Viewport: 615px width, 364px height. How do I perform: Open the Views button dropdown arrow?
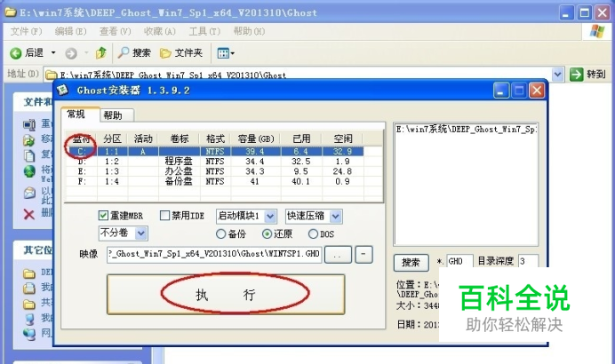click(233, 53)
